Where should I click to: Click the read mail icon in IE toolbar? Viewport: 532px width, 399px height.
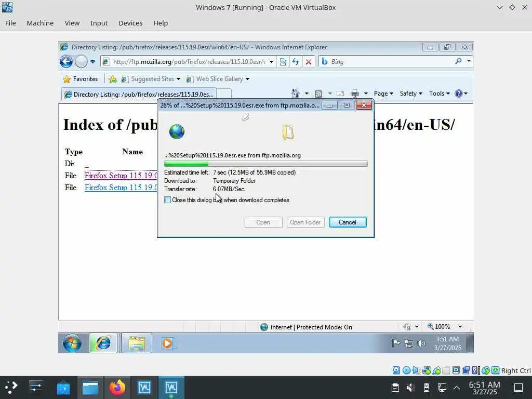(x=340, y=94)
